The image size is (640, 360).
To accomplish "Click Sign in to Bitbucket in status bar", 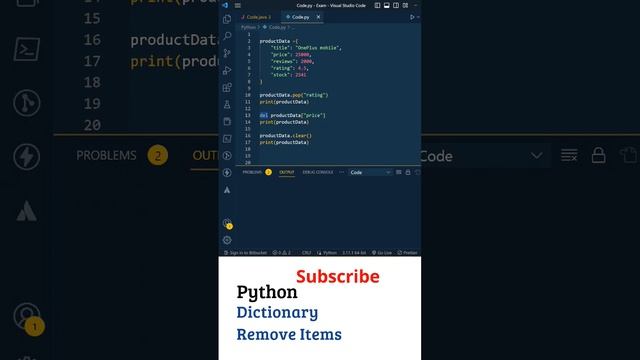I will (x=245, y=253).
